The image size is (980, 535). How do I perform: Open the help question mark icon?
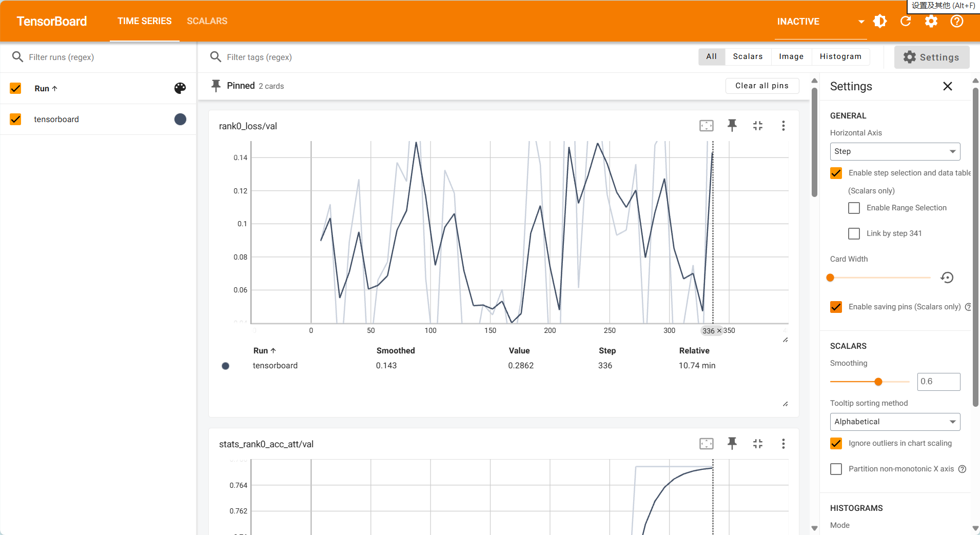coord(957,21)
